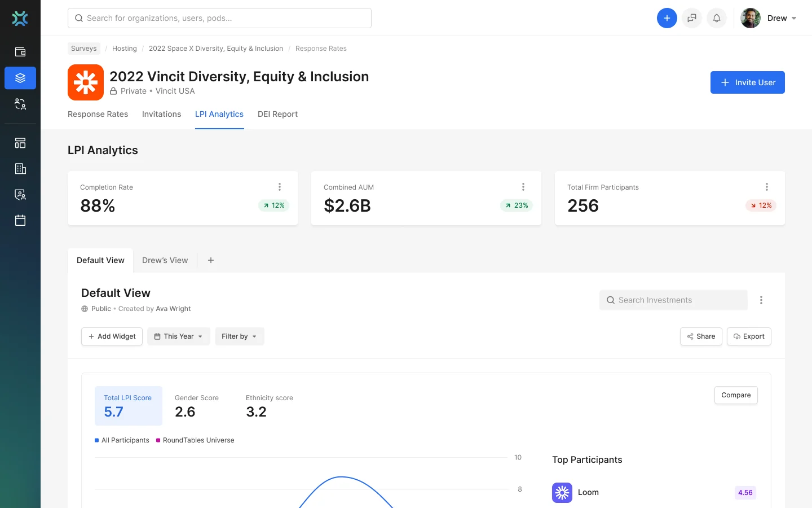The height and width of the screenshot is (508, 812).
Task: Open 2022 Space X breadcrumb link
Action: [x=216, y=49]
